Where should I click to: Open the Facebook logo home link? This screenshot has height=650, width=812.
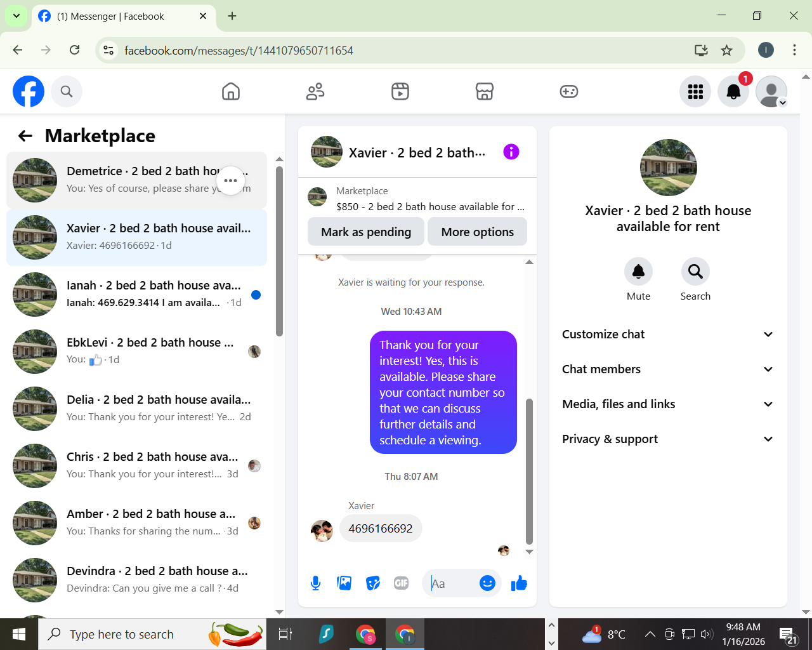[29, 91]
